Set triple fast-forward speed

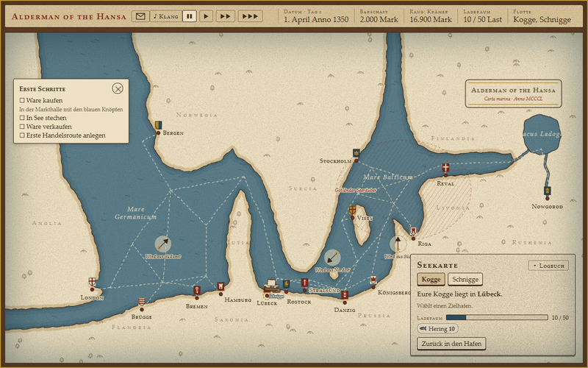tap(250, 16)
